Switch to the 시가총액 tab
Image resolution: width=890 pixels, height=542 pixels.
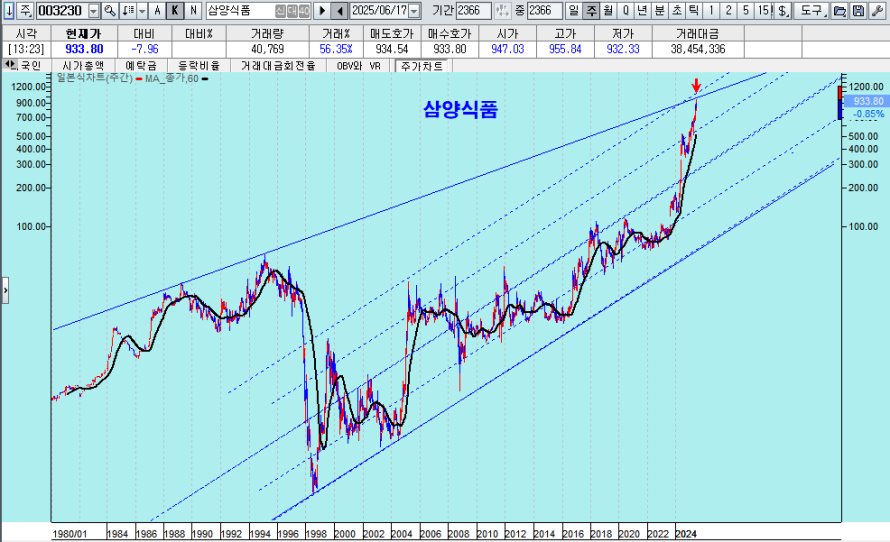click(x=83, y=66)
